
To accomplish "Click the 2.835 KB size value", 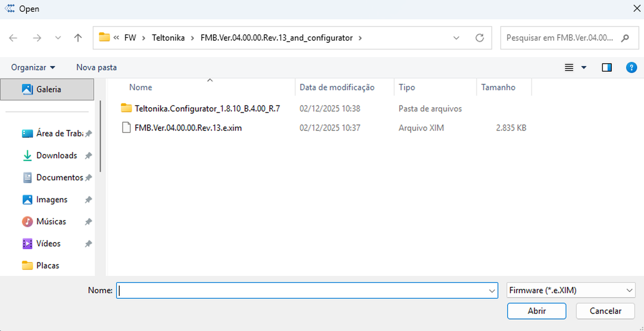I will pos(511,128).
